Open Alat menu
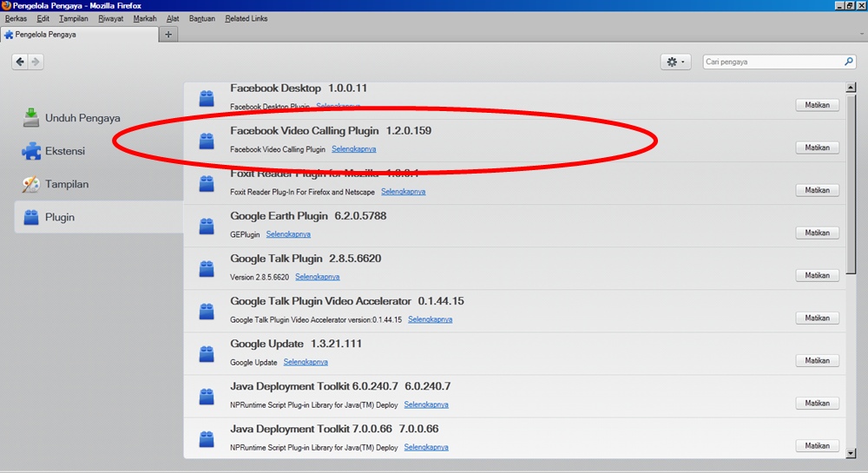 173,18
